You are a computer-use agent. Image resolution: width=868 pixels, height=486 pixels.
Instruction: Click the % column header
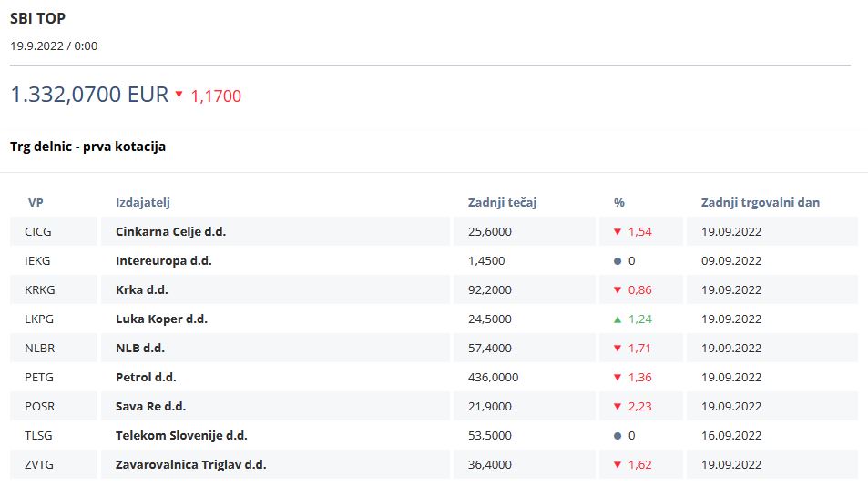pyautogui.click(x=618, y=202)
